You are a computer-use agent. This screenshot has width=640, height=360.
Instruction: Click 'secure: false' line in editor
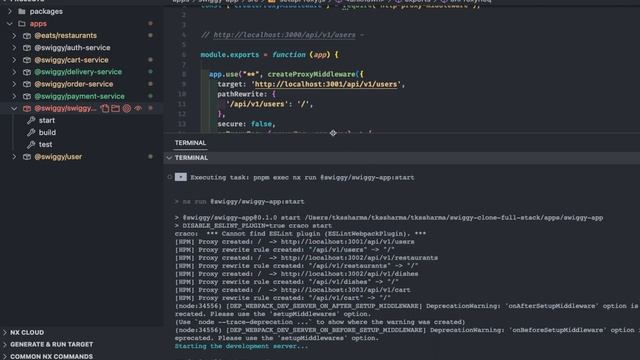246,124
